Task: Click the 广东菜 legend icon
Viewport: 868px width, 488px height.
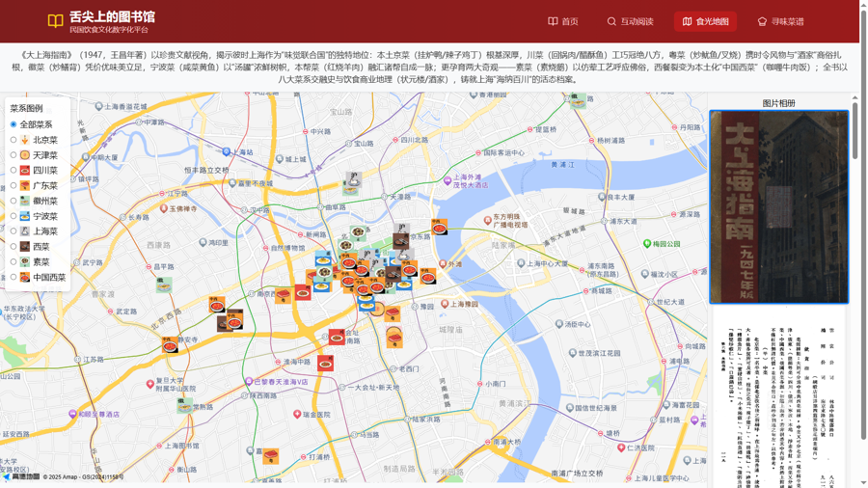Action: coord(25,185)
